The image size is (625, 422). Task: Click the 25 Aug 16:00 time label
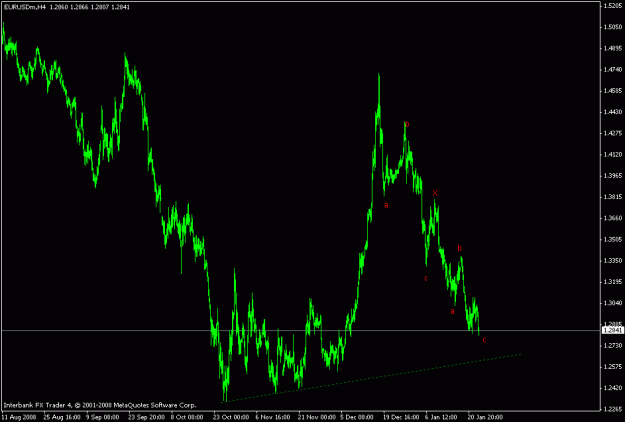pos(61,417)
